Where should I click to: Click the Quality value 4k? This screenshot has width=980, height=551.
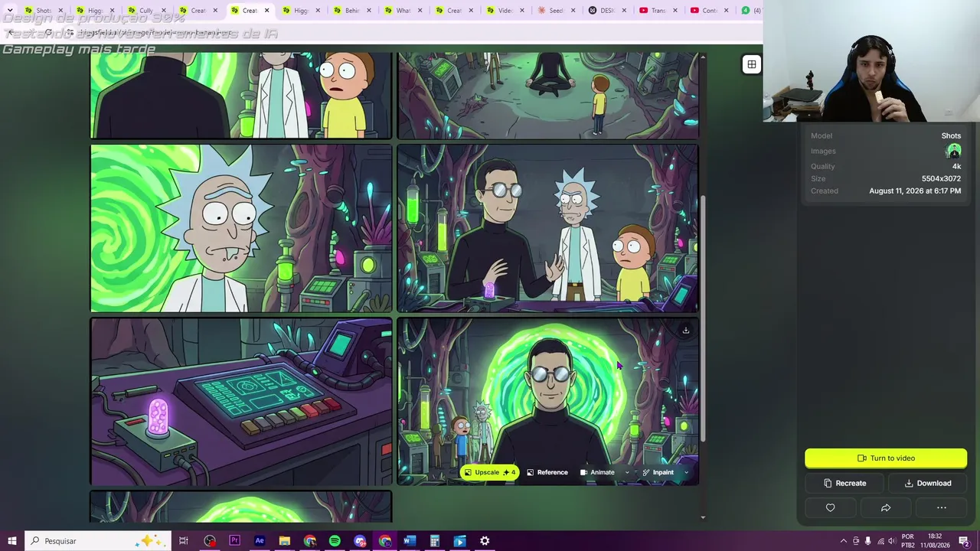956,166
